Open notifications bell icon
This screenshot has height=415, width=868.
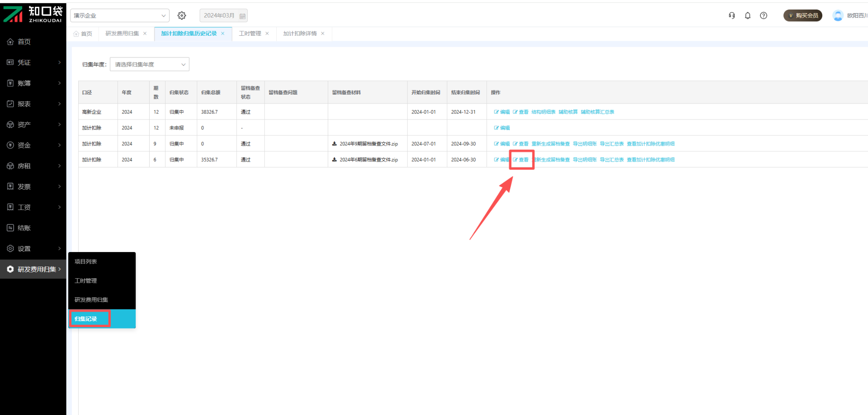coord(748,16)
